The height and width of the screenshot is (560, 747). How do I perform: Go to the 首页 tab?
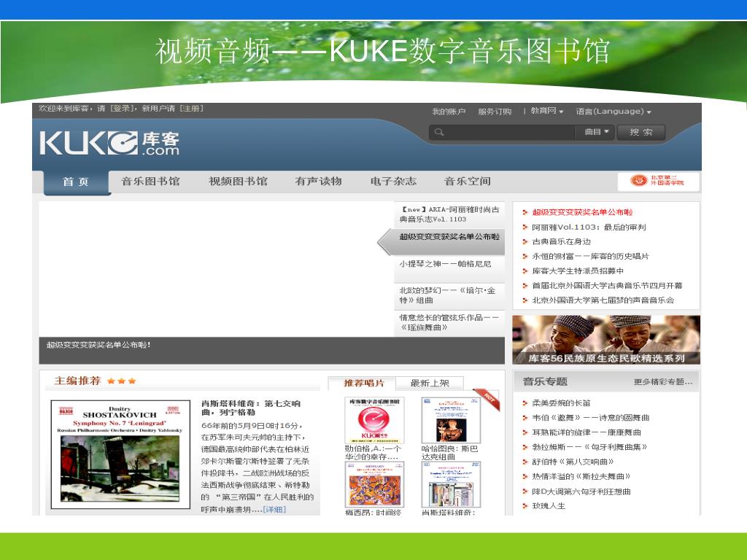point(76,182)
